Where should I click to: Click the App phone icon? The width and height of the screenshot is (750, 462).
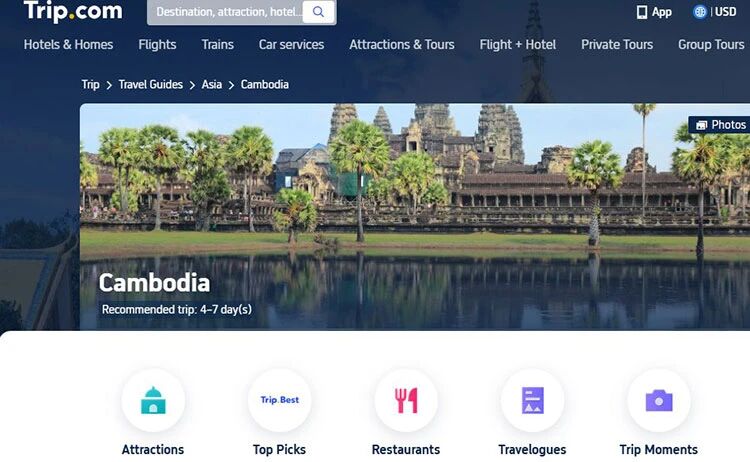[x=642, y=12]
